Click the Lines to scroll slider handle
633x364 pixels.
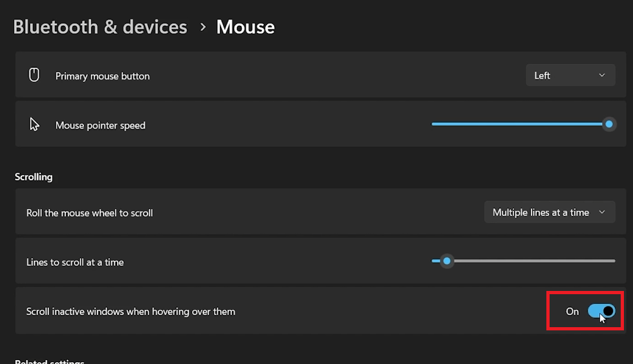pos(446,261)
